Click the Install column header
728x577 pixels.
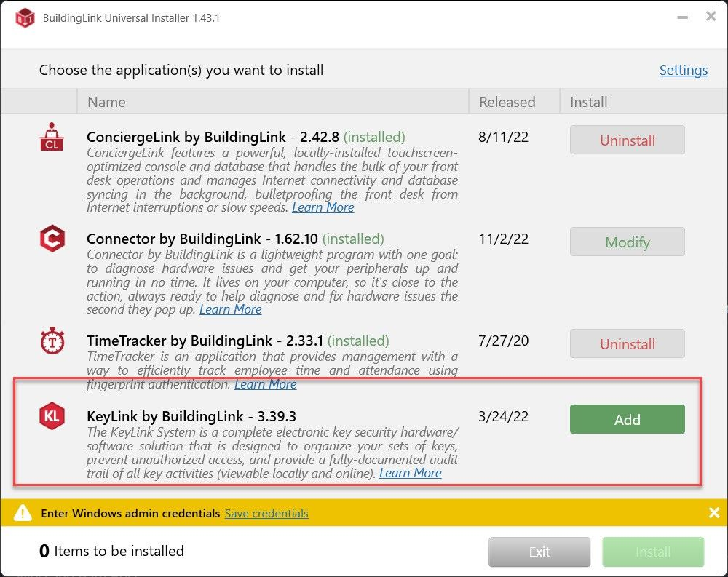644,101
